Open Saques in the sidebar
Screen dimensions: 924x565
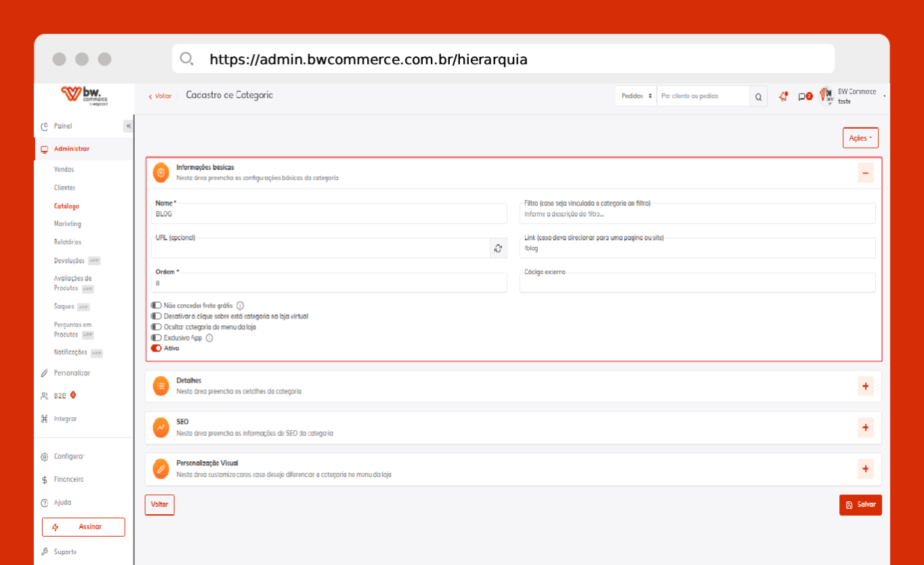click(x=64, y=306)
